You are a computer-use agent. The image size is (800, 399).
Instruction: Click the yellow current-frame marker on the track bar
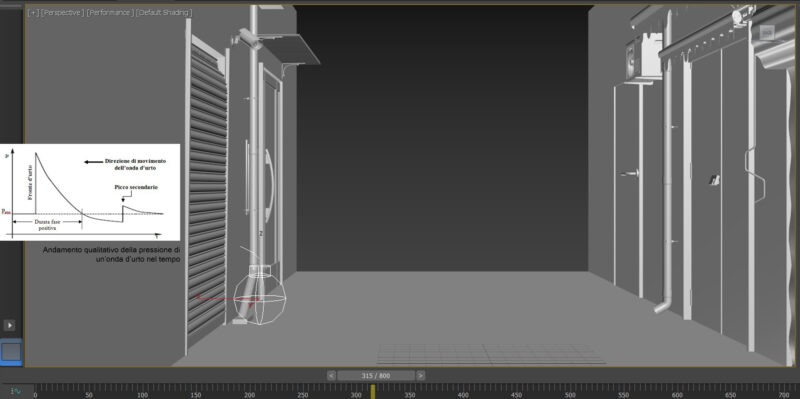[373, 391]
